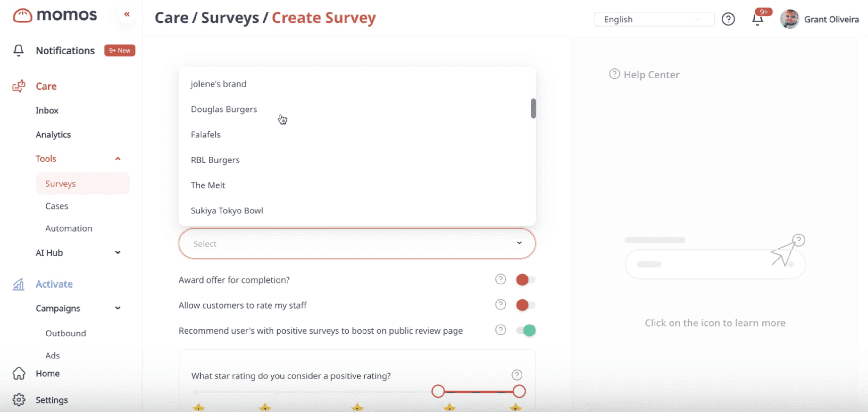Click the momos logo icon
The width and height of the screenshot is (868, 412).
[x=22, y=15]
